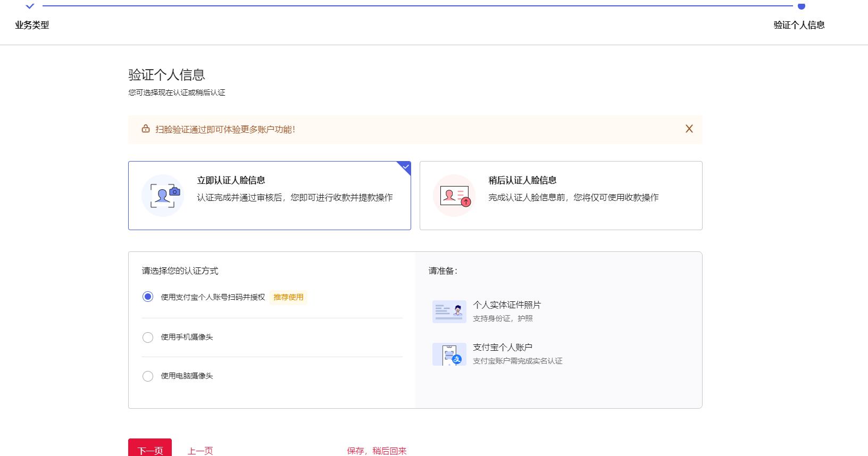Click the 验证个人信息 step label

point(799,25)
